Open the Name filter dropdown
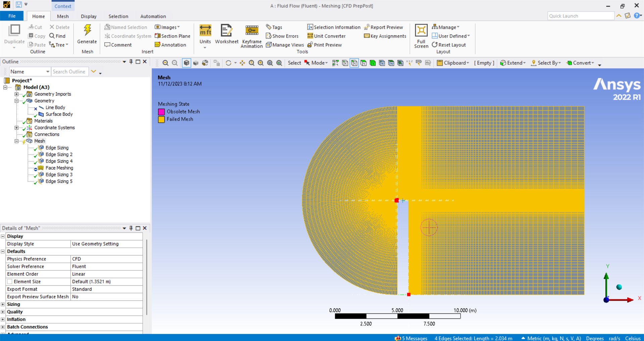This screenshot has width=644, height=341. click(48, 71)
